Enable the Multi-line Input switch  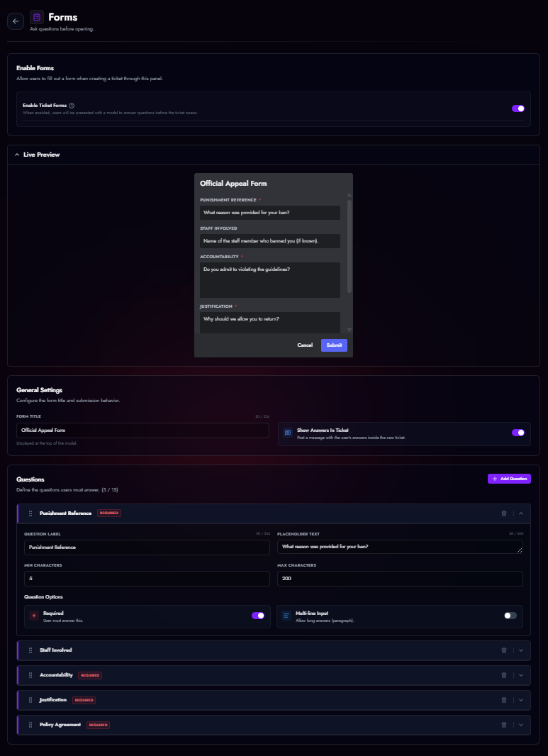(x=510, y=616)
